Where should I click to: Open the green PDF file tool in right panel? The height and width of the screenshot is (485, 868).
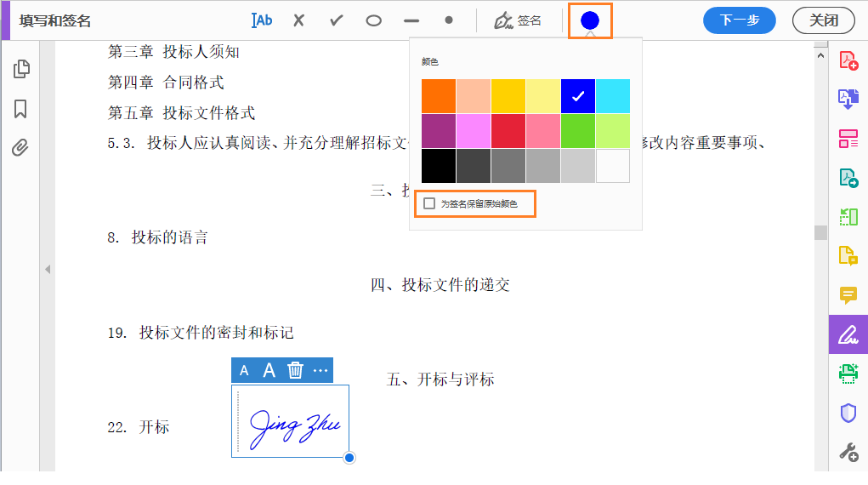coord(848,178)
